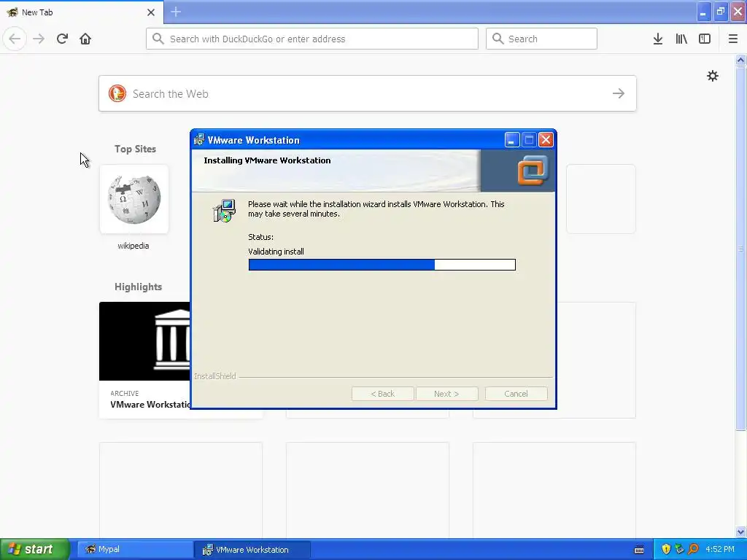Image resolution: width=747 pixels, height=560 pixels.
Task: Close the VMware Workstation installer window
Action: click(546, 139)
